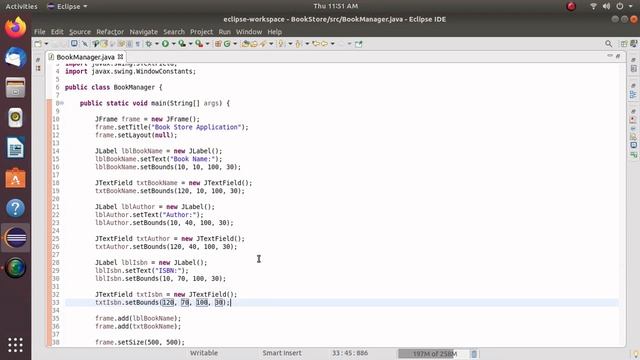The image size is (640, 360).
Task: Open the New Java Class dropdown arrow
Action: [x=235, y=44]
